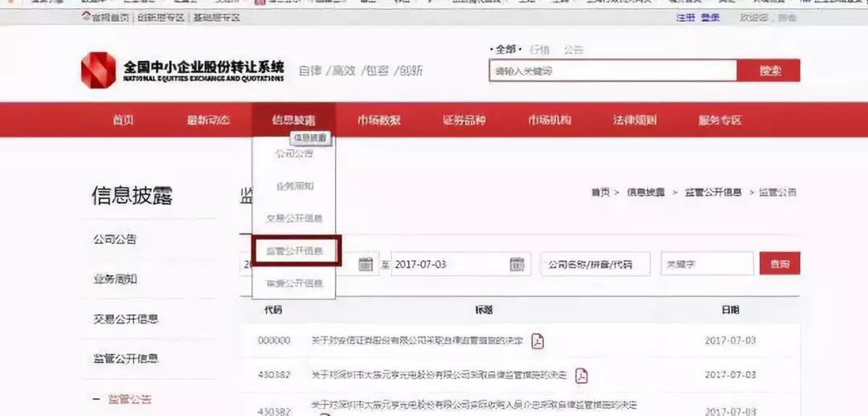
Task: Open announcement 关于对安信证券股份有限公司采取自律监管措施的决定
Action: 417,341
